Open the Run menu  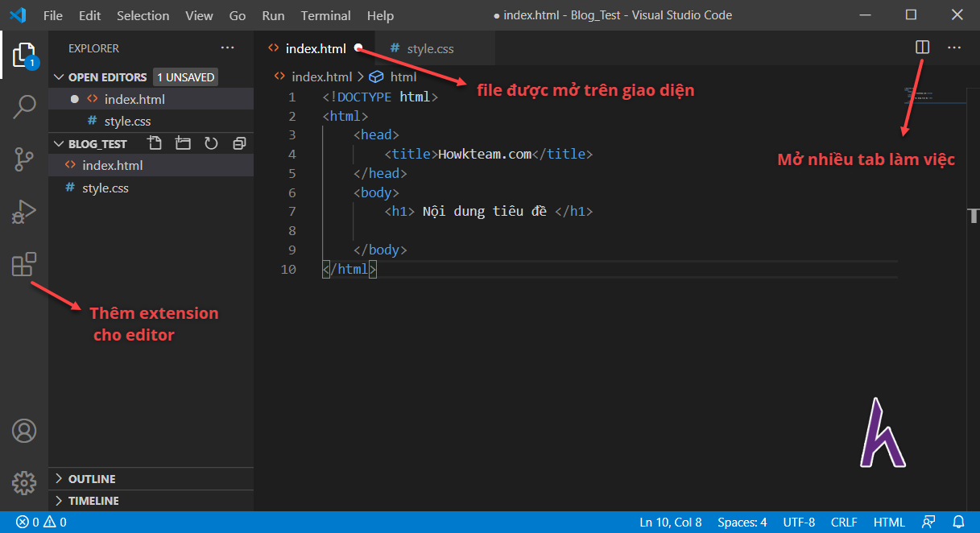coord(273,15)
